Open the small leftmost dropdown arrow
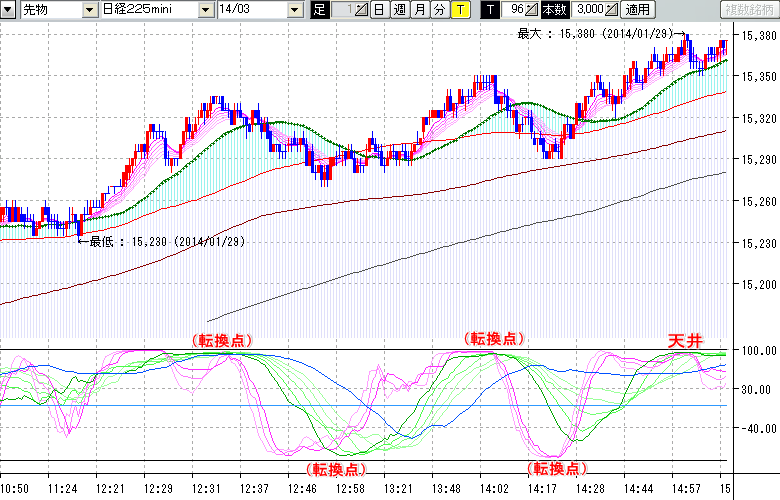Screen dimensions: 780x500 (x=9, y=10)
